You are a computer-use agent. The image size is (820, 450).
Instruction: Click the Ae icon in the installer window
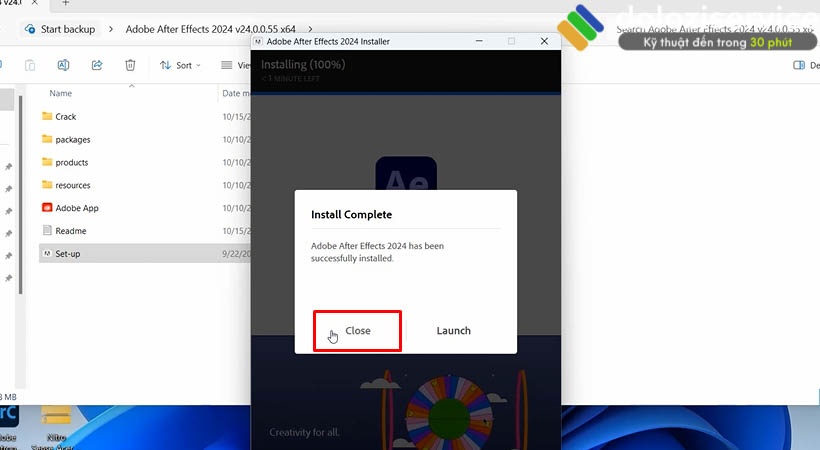pos(406,174)
